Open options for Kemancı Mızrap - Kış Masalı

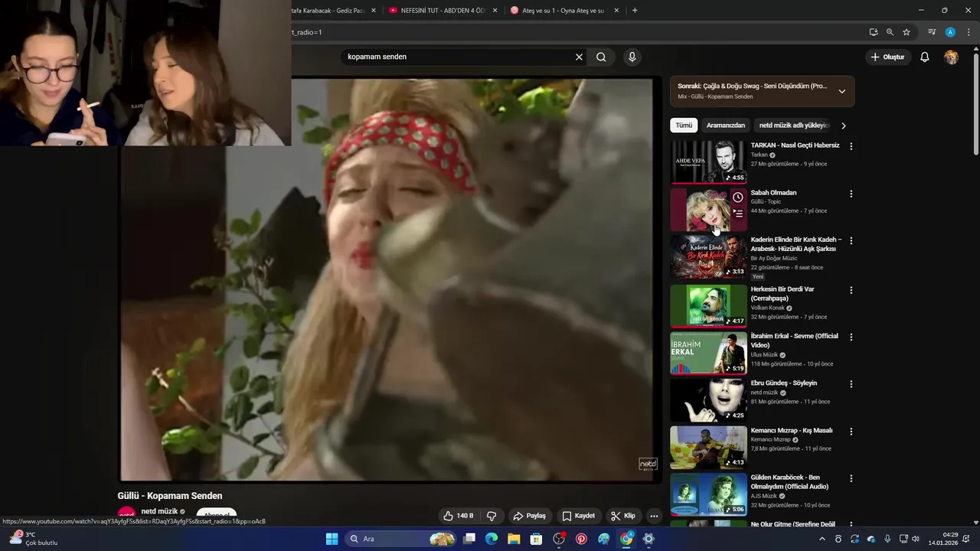pyautogui.click(x=851, y=432)
